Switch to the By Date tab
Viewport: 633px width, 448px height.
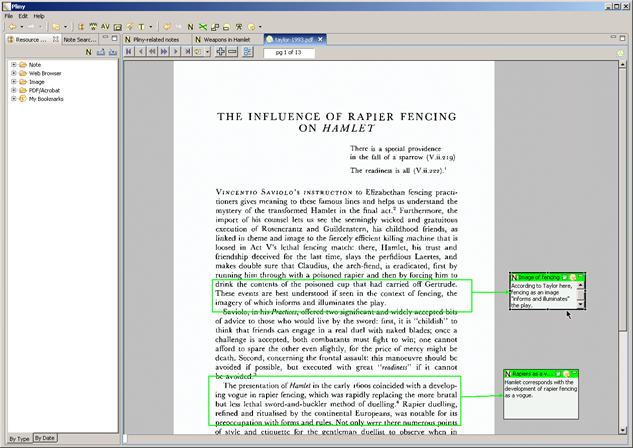pyautogui.click(x=44, y=438)
